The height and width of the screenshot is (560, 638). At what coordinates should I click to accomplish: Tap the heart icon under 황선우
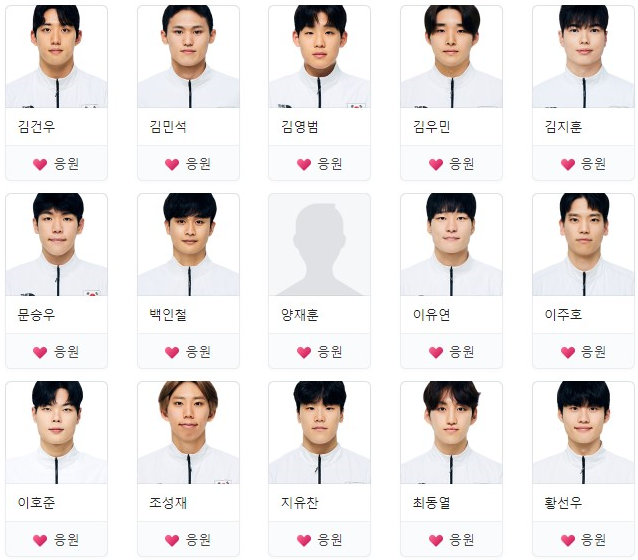click(568, 540)
